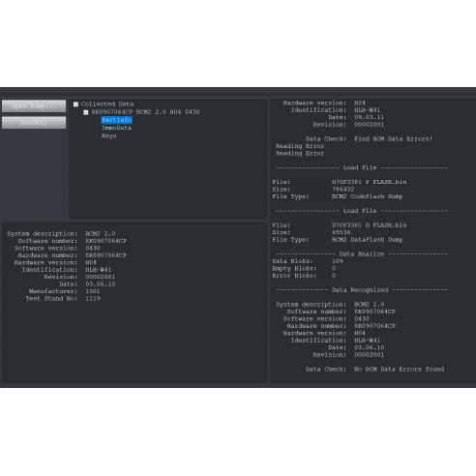Click the 'Find BCM Data Errors!' log line

pos(369,139)
